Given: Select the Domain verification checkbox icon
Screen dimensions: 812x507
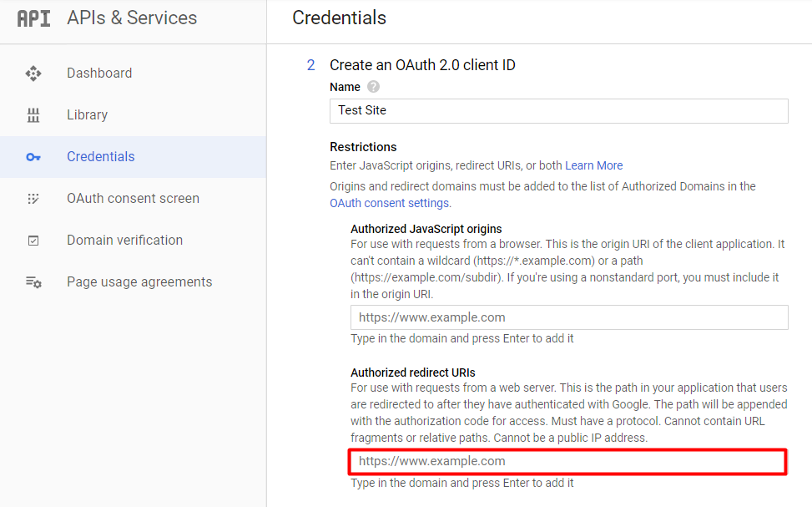Looking at the screenshot, I should coord(33,240).
